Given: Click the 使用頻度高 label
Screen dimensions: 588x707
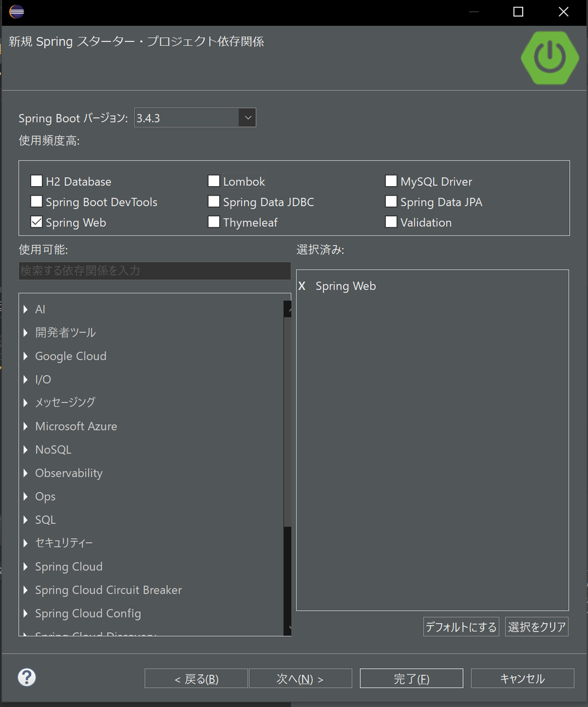Looking at the screenshot, I should [49, 140].
